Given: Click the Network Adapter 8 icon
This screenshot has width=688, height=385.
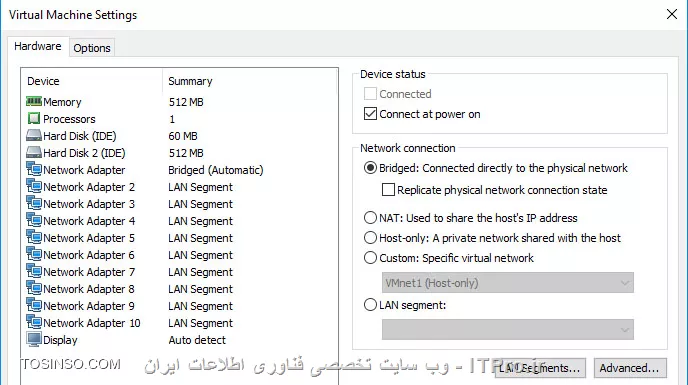Looking at the screenshot, I should click(x=34, y=288).
